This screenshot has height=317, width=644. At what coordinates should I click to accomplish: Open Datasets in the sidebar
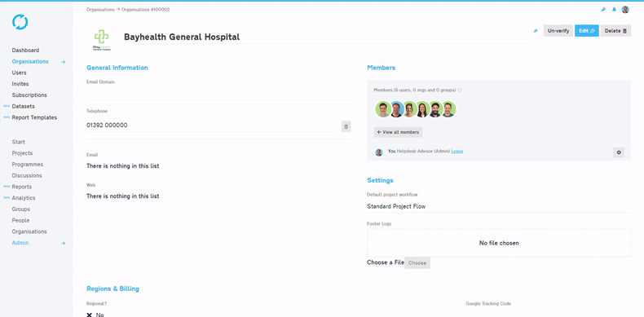pyautogui.click(x=23, y=107)
